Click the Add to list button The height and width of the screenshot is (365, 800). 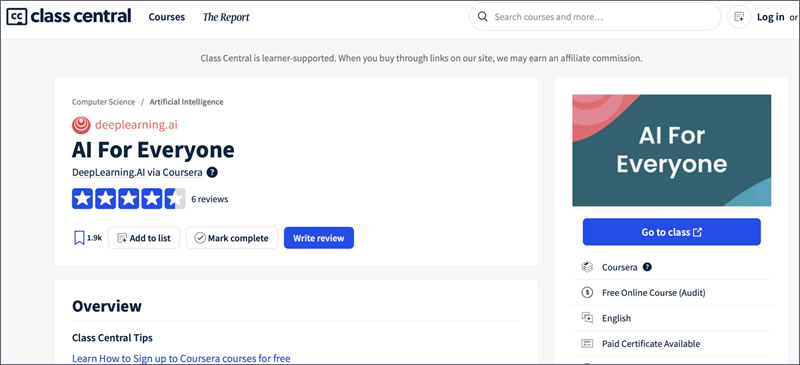tap(144, 238)
